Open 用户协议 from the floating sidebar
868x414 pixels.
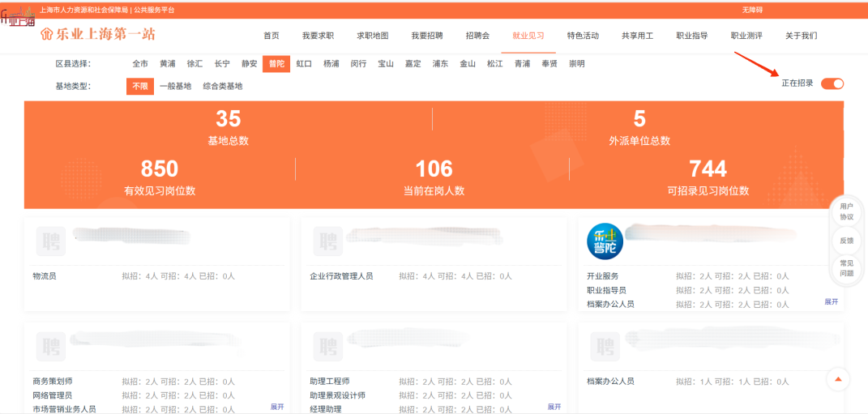point(846,212)
